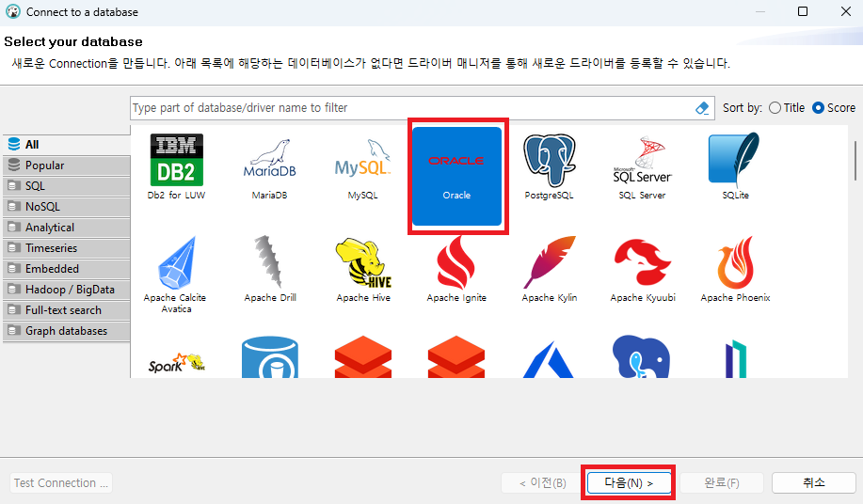Open the Analytical category
The width and height of the screenshot is (863, 504).
coord(67,228)
